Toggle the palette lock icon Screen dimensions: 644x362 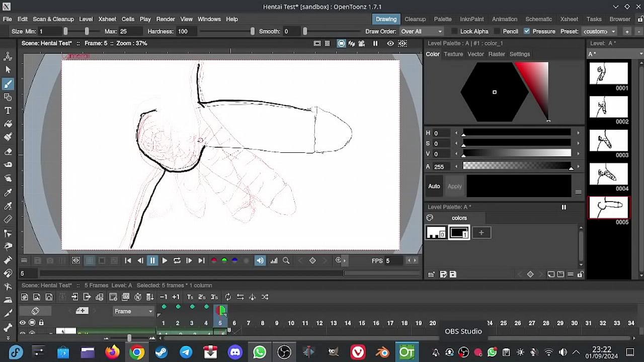[x=580, y=274]
